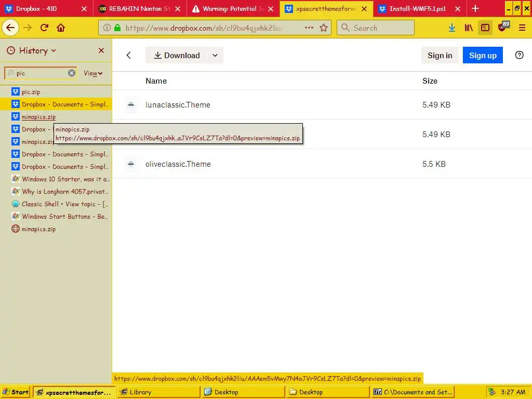The width and height of the screenshot is (532, 399).
Task: Click the oliveclassic.Theme file icon
Action: (x=131, y=164)
